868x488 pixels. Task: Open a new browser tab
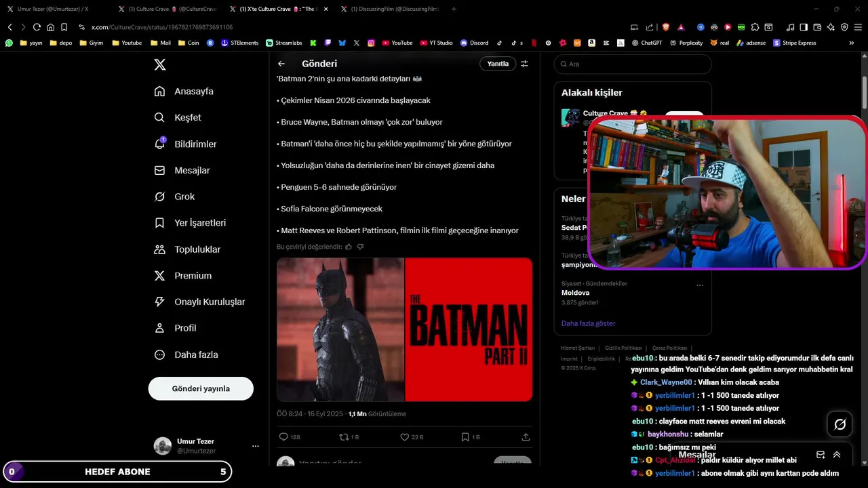pos(454,9)
